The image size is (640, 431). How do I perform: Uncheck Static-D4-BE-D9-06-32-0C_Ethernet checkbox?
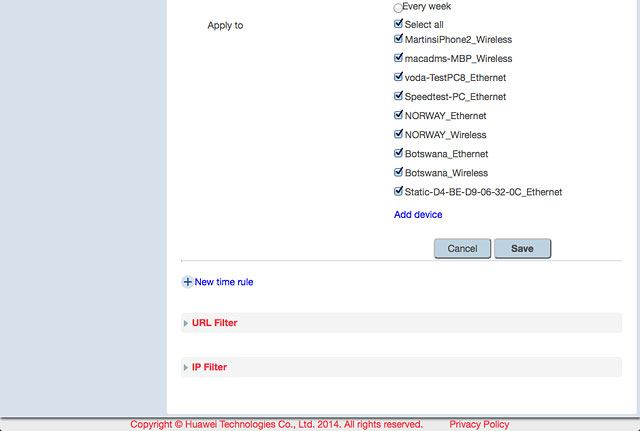(398, 191)
